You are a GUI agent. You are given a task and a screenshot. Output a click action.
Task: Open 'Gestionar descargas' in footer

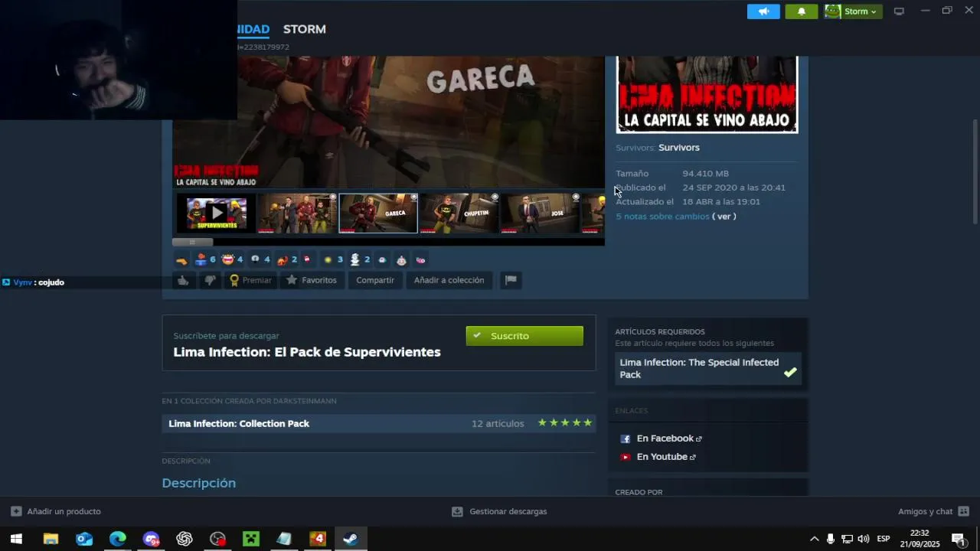[x=499, y=511]
